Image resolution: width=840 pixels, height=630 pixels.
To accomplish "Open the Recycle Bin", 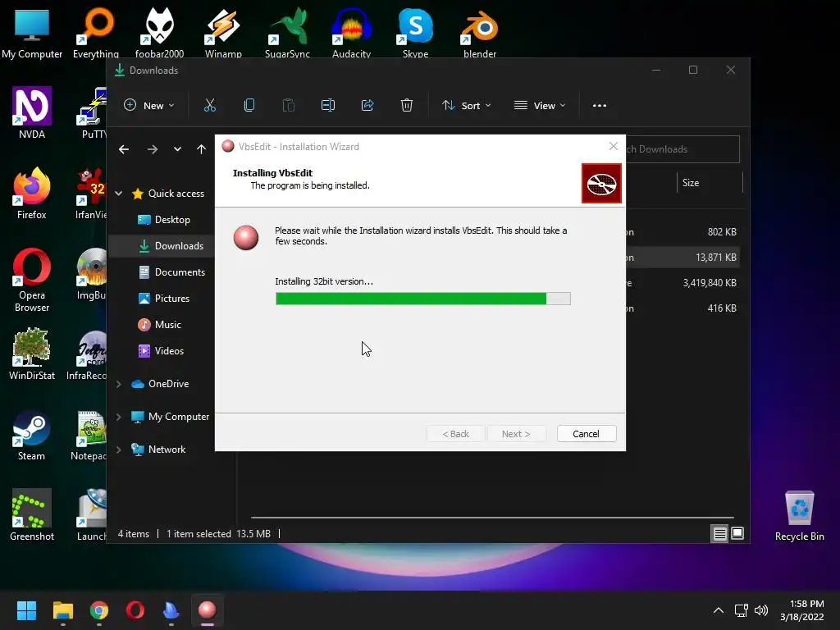I will click(799, 515).
